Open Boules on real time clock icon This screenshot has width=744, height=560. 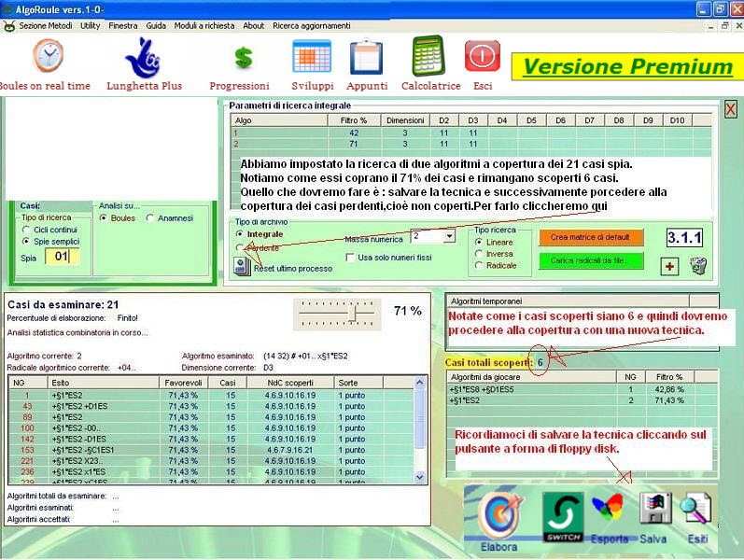pyautogui.click(x=48, y=55)
